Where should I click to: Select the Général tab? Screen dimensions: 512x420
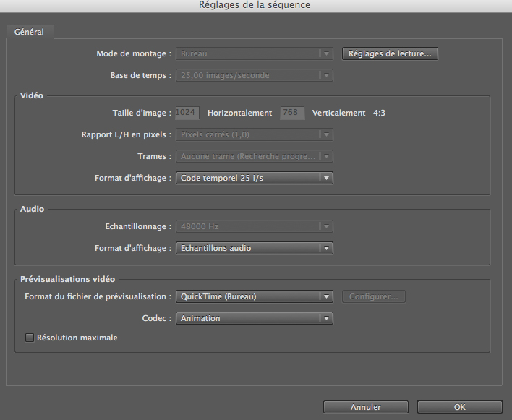pos(29,32)
